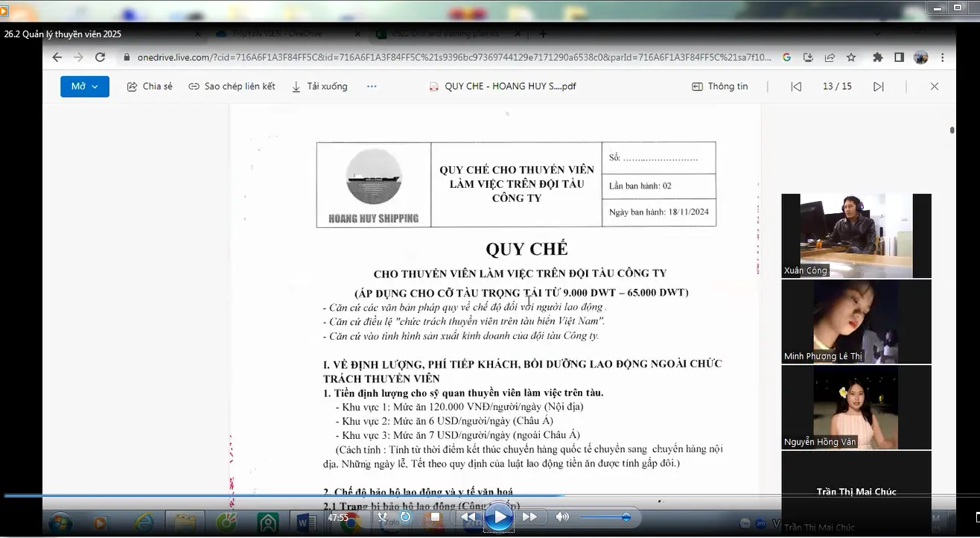The image size is (980, 538).
Task: Open the browser three-dot menu
Action: pos(942,57)
